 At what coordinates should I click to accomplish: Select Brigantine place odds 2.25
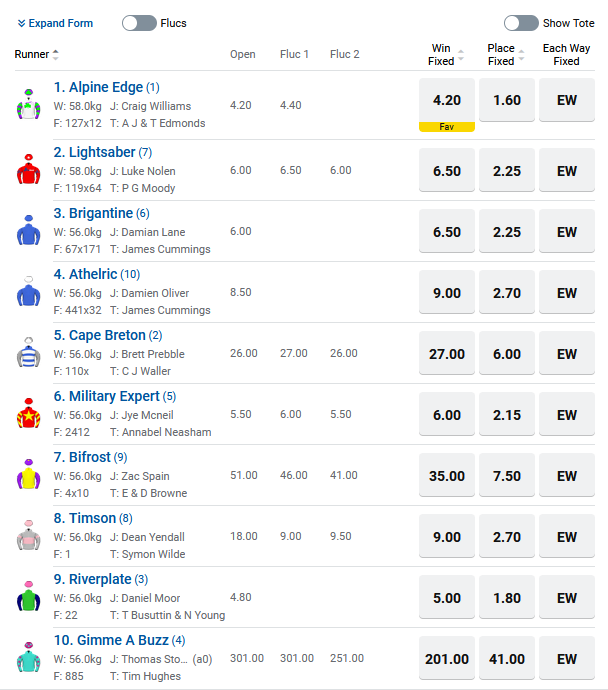[x=507, y=232]
